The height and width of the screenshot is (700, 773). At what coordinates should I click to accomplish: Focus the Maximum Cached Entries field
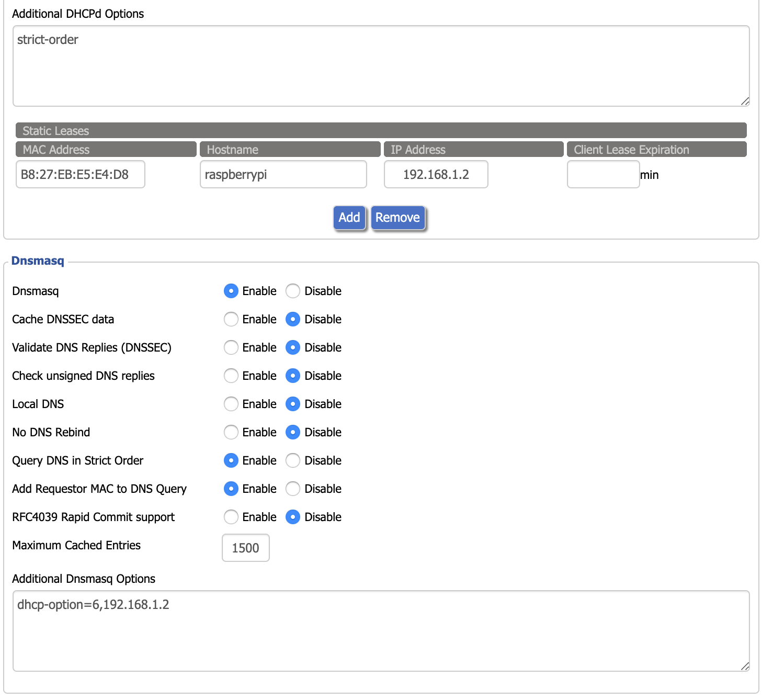point(246,548)
